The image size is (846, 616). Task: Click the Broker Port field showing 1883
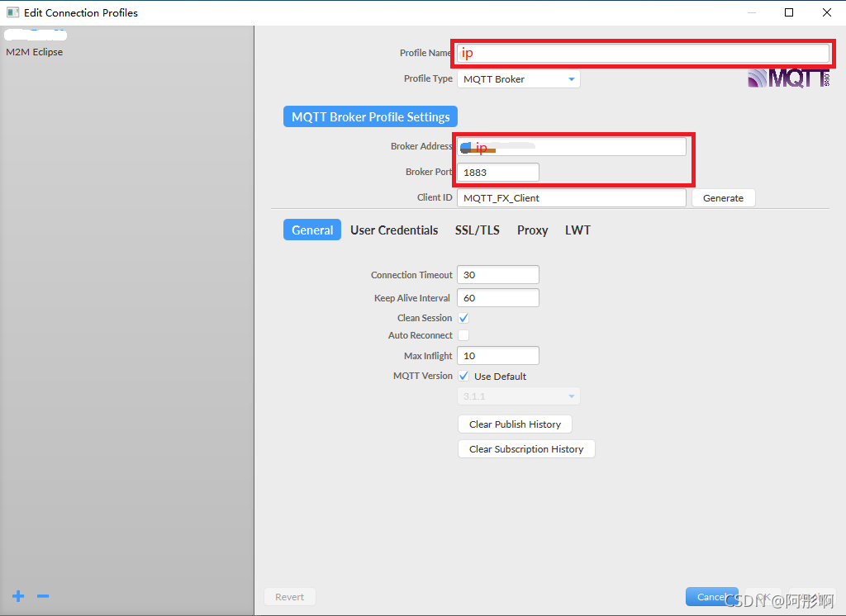tap(498, 172)
